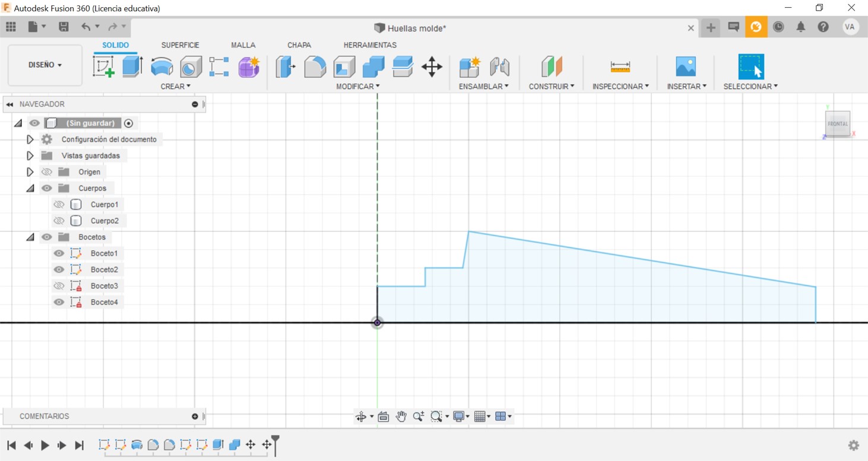
Task: Open the Help question mark menu
Action: (823, 27)
